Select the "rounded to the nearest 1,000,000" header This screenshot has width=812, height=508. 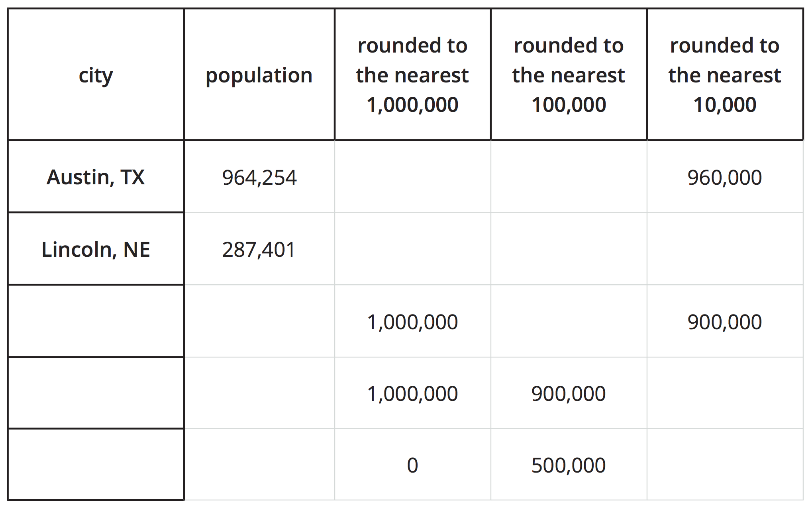tap(412, 75)
